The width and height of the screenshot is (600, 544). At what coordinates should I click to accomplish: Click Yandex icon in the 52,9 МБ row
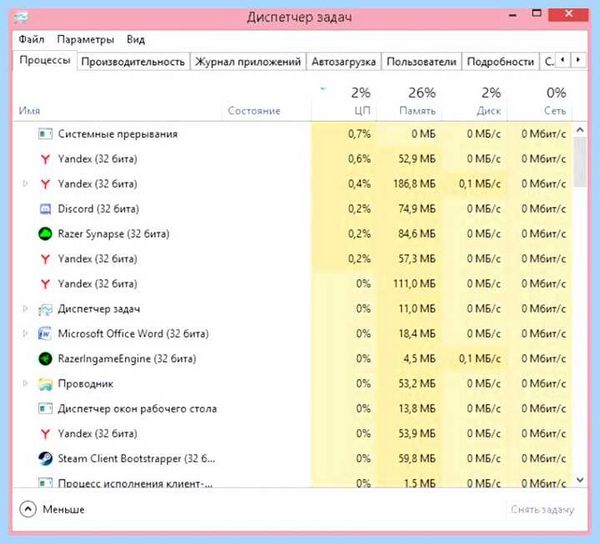point(45,159)
